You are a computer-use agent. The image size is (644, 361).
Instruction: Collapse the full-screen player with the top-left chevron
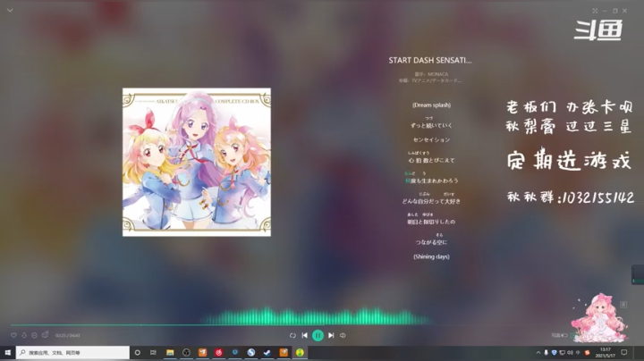(10, 10)
